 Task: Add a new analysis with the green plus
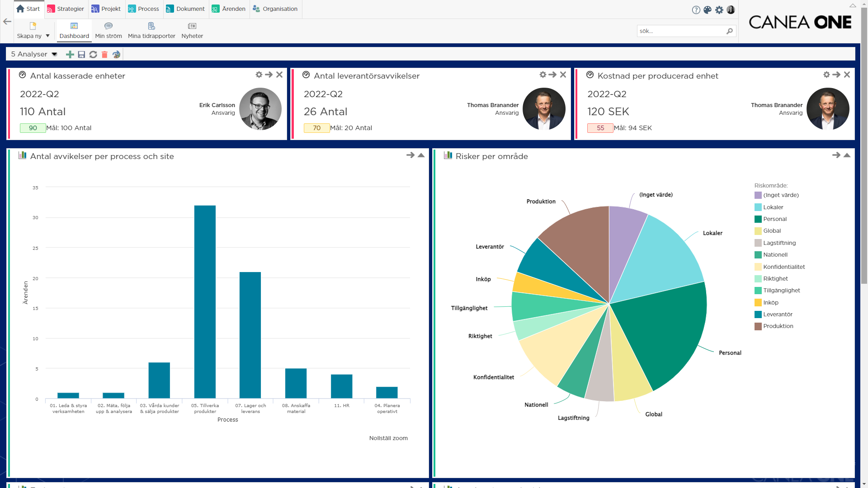coord(70,55)
